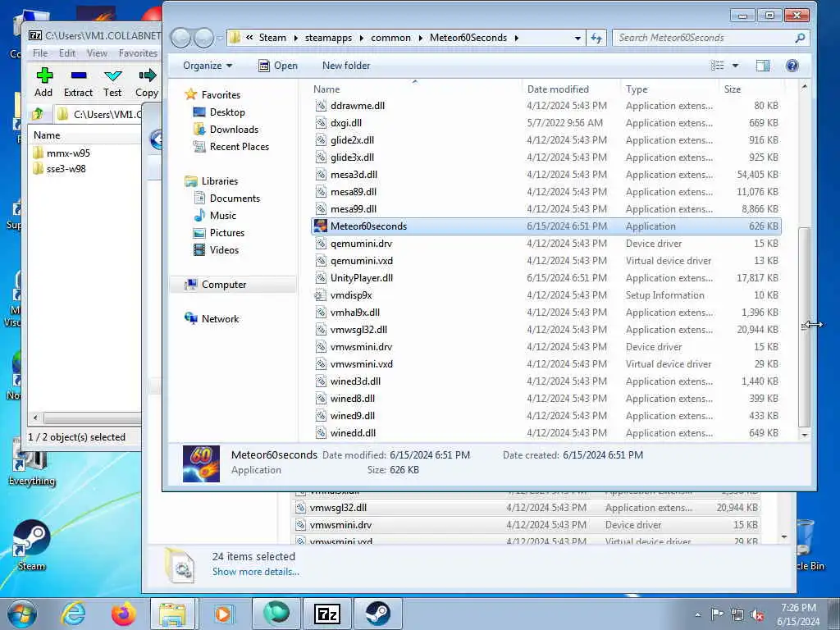This screenshot has width=840, height=630.
Task: Open the recent pages dropdown arrow
Action: tap(219, 38)
